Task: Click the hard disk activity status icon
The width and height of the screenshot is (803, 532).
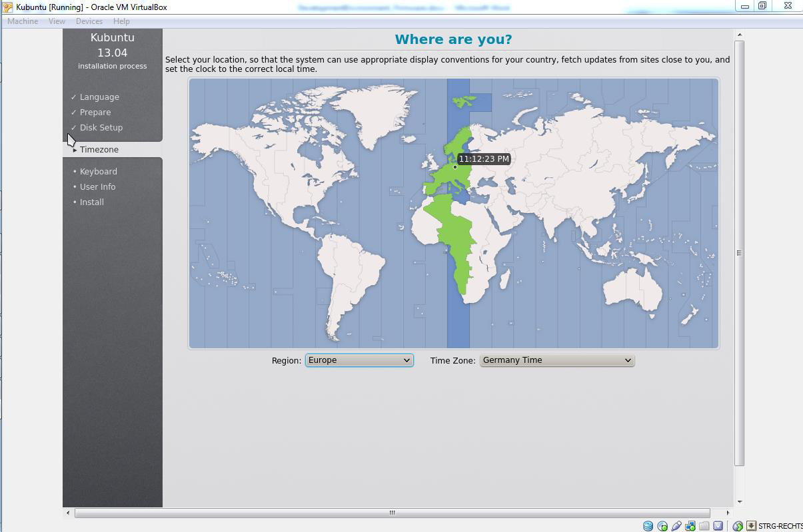Action: [648, 526]
